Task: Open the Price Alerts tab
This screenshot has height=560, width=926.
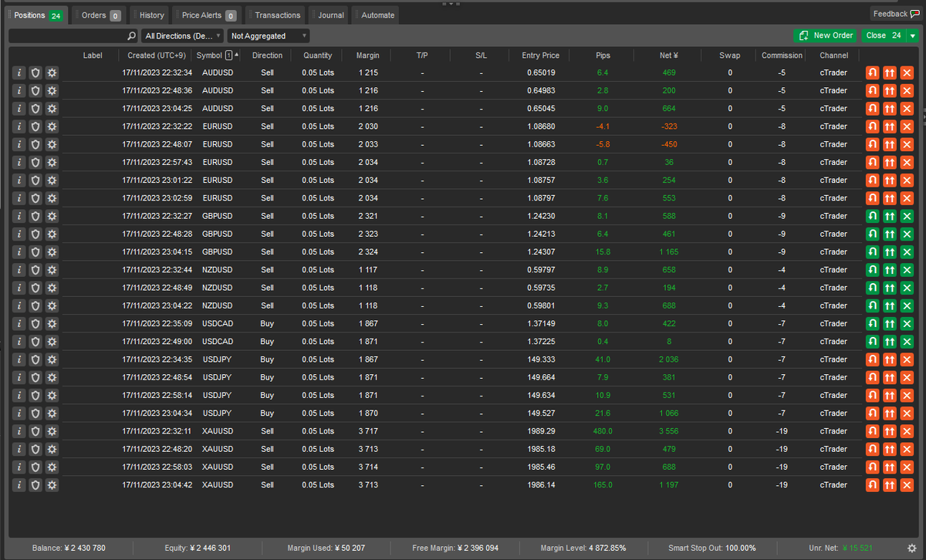Action: tap(207, 15)
